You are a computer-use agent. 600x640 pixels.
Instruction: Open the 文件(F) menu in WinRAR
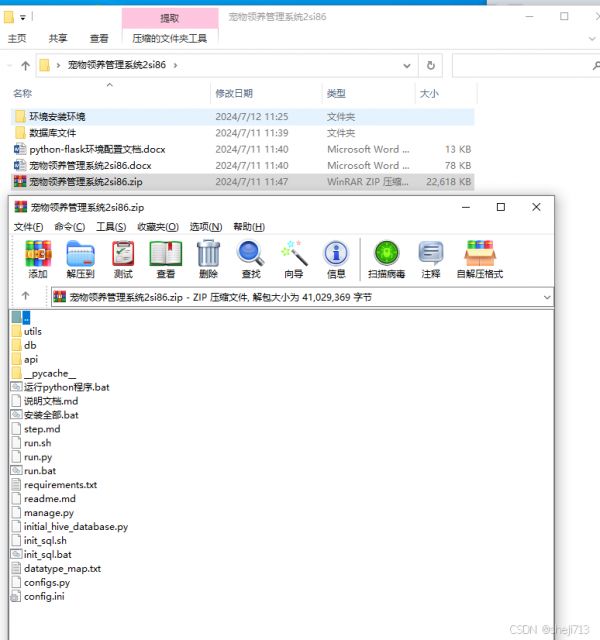click(28, 227)
